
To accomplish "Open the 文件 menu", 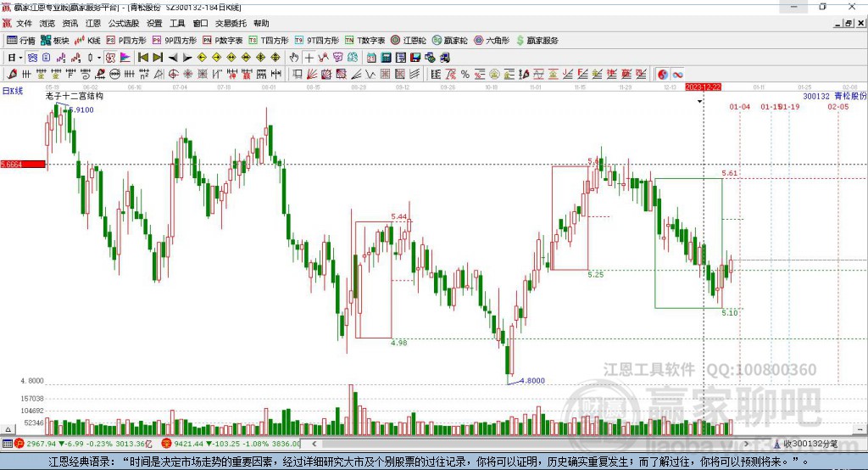I will 24,23.
